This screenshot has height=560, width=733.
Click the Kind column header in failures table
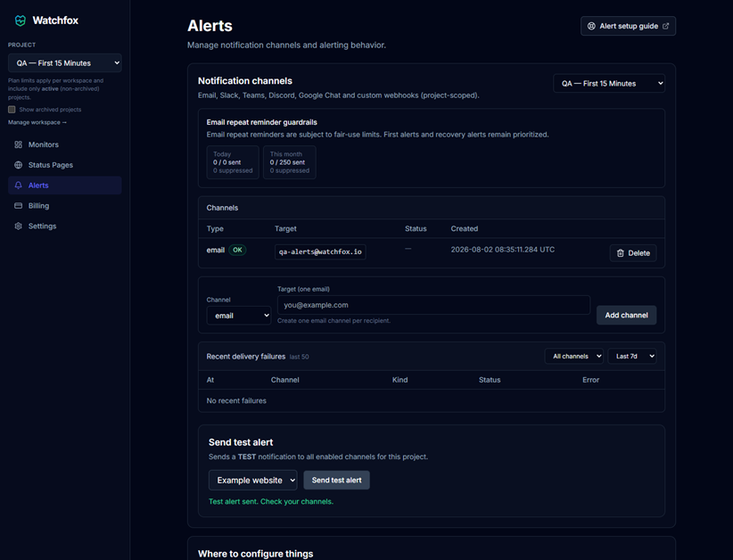(x=399, y=380)
